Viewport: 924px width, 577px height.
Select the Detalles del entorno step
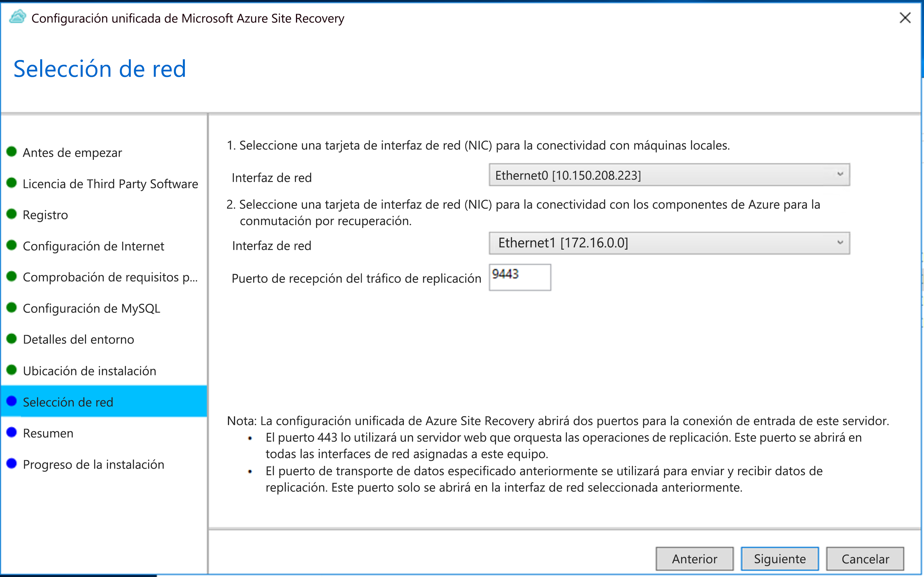[x=79, y=340]
